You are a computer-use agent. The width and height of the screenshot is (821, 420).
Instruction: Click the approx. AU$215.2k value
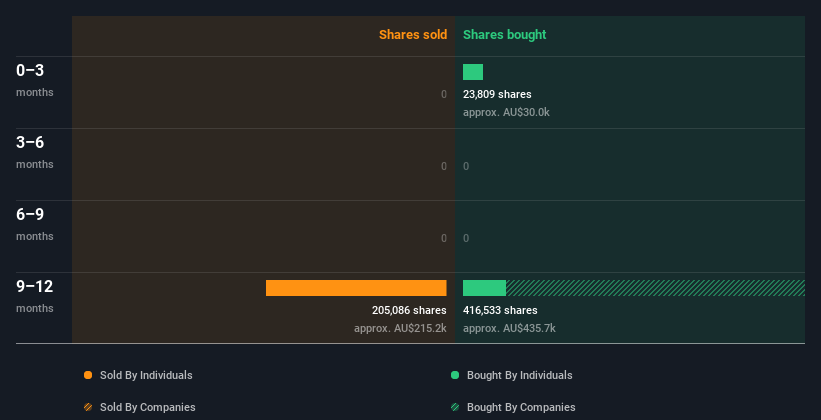tap(400, 328)
